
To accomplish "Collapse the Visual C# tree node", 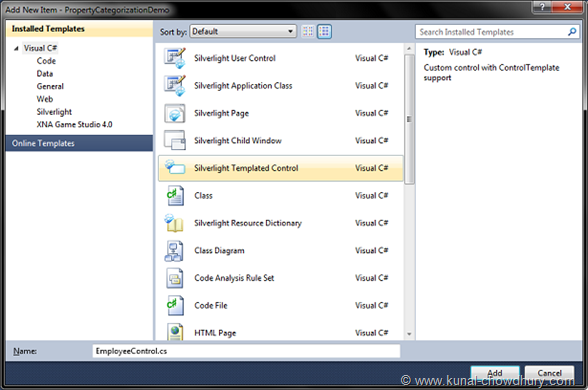I will coord(16,48).
